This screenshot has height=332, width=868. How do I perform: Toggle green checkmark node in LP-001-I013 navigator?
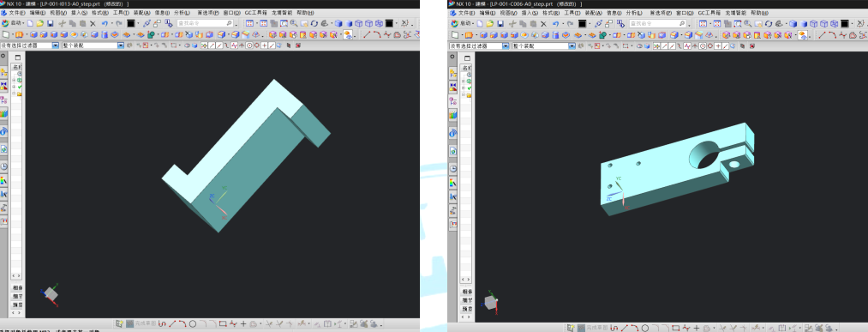click(x=20, y=87)
